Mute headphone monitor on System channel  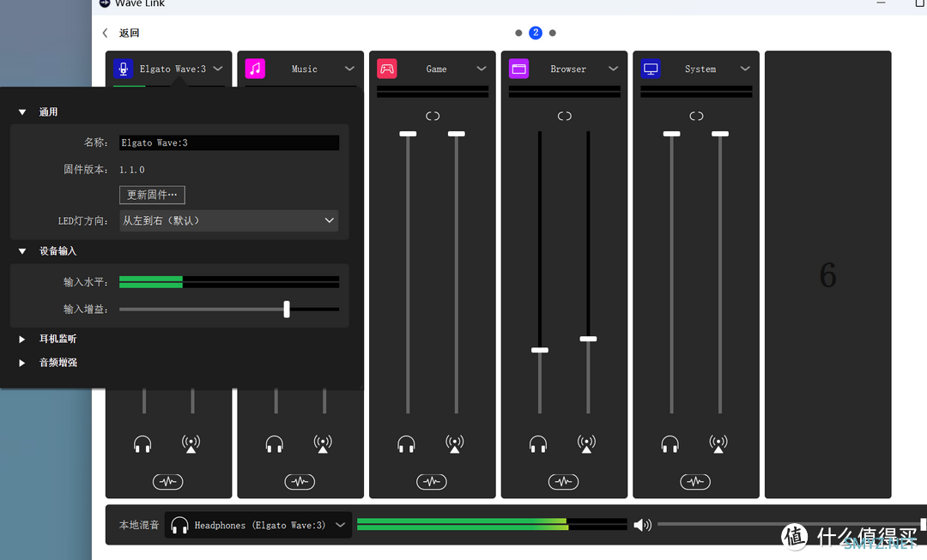(669, 444)
